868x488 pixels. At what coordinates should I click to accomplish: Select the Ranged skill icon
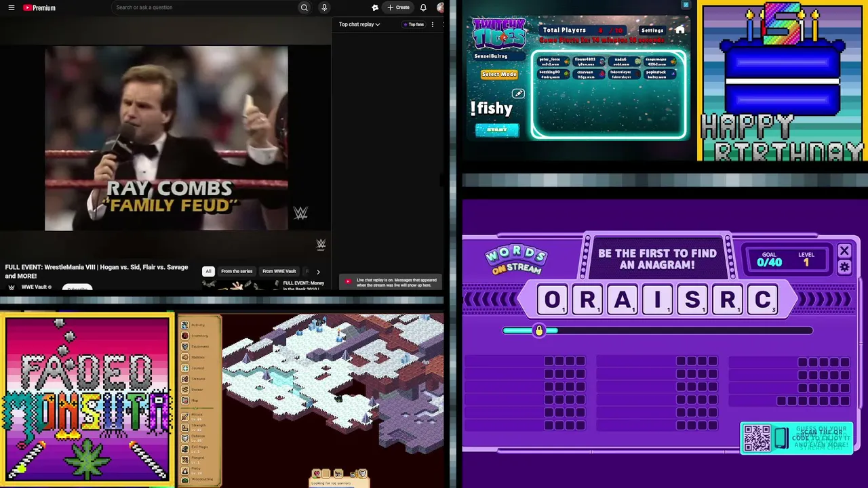point(184,459)
